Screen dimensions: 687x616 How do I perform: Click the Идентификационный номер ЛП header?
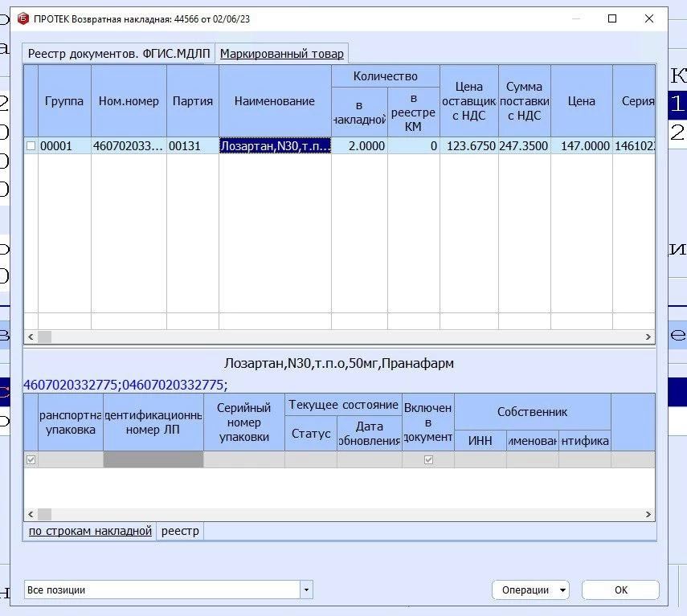click(153, 422)
